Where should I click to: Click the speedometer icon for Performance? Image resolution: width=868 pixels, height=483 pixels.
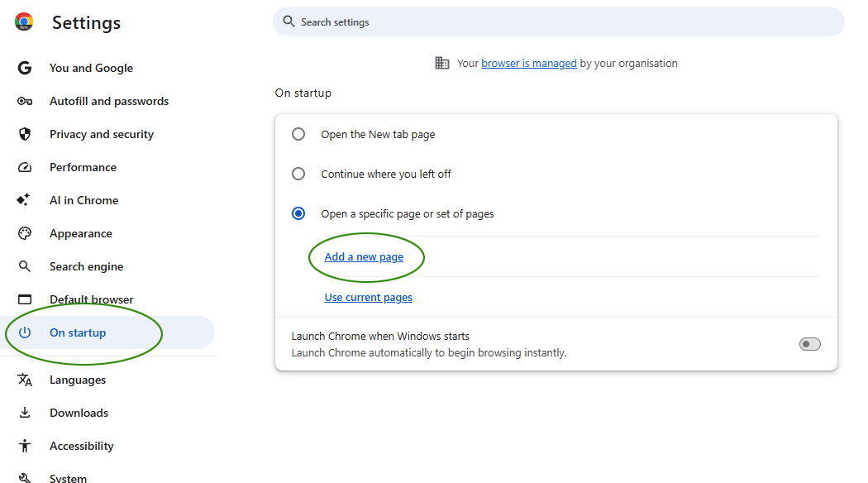point(24,167)
